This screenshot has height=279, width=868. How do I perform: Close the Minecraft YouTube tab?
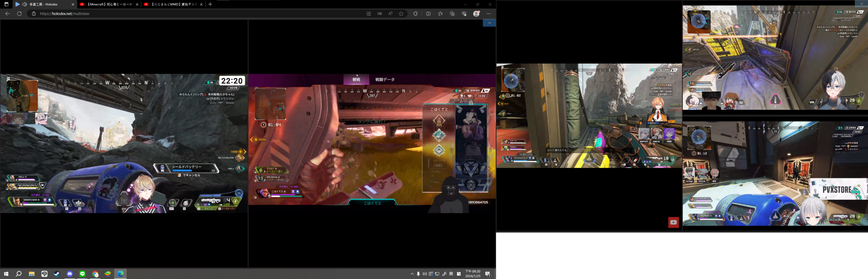click(137, 4)
